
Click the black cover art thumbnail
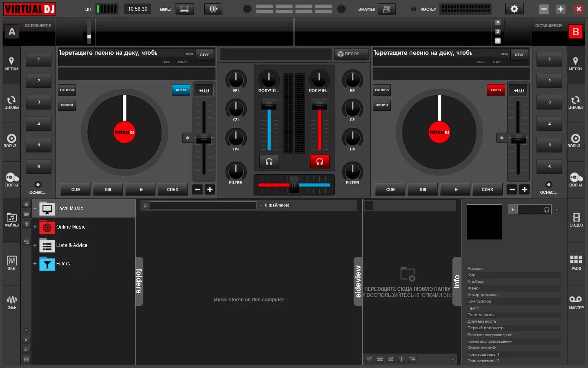point(484,222)
